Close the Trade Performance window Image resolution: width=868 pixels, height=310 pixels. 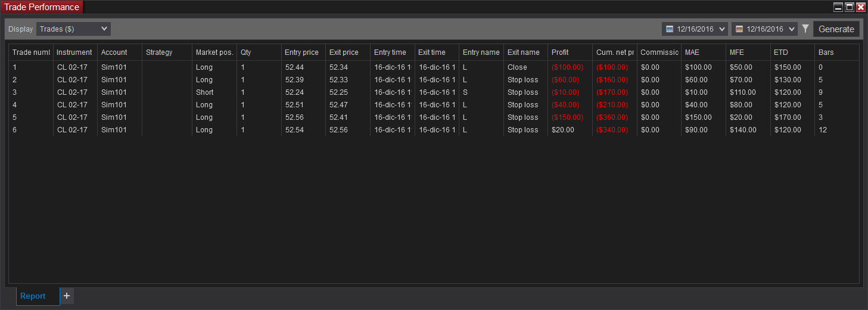[x=860, y=7]
